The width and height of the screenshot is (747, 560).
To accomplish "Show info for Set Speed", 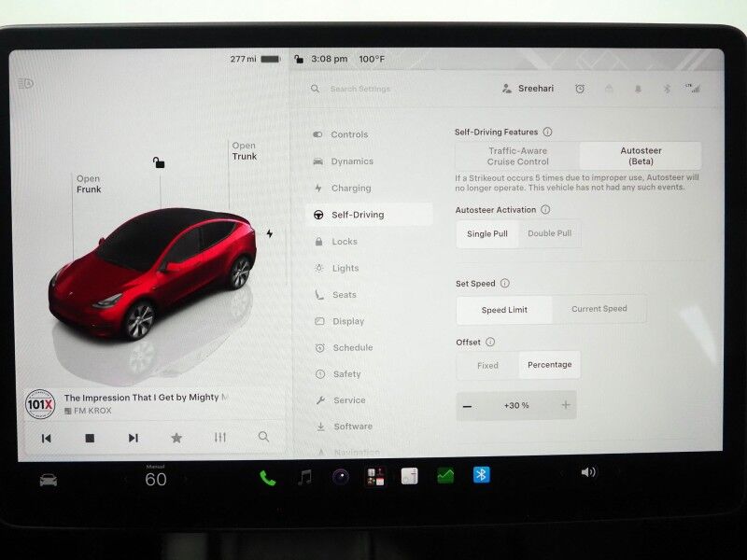I will tap(505, 284).
